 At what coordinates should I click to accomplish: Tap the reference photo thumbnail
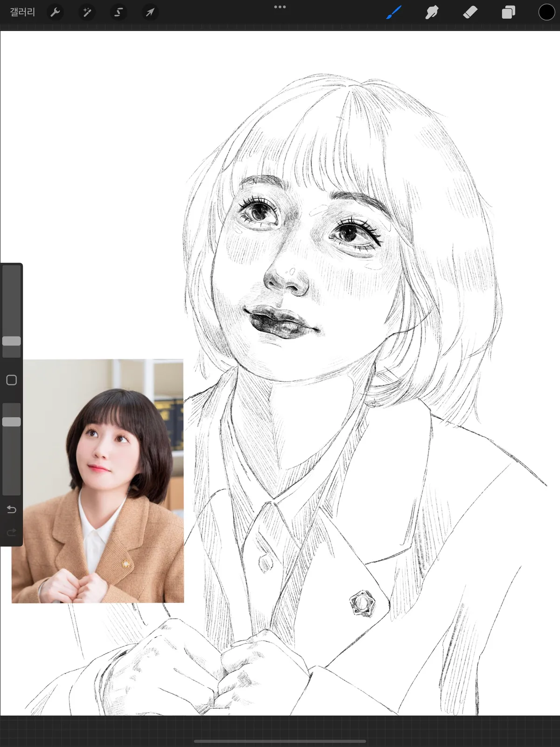(98, 481)
